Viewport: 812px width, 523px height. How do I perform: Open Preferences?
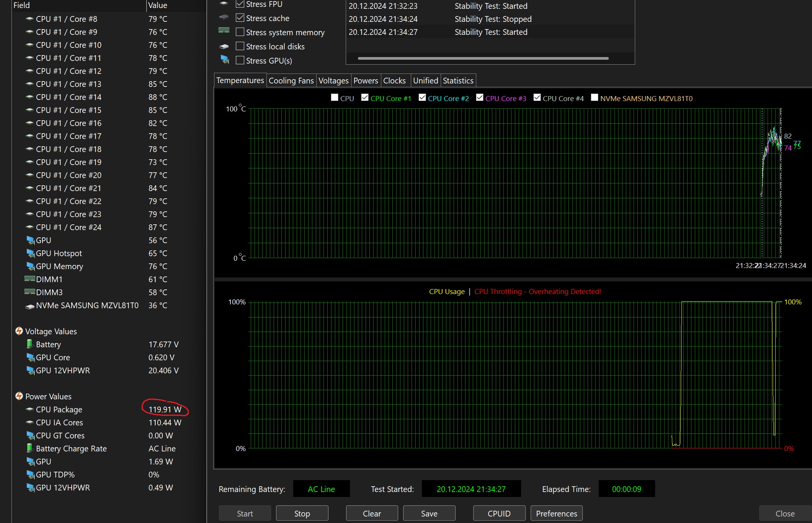[556, 513]
